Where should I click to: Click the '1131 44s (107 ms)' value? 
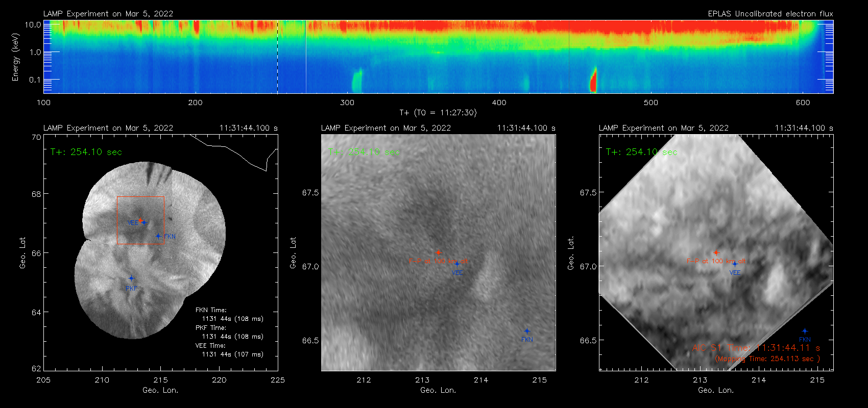233,354
